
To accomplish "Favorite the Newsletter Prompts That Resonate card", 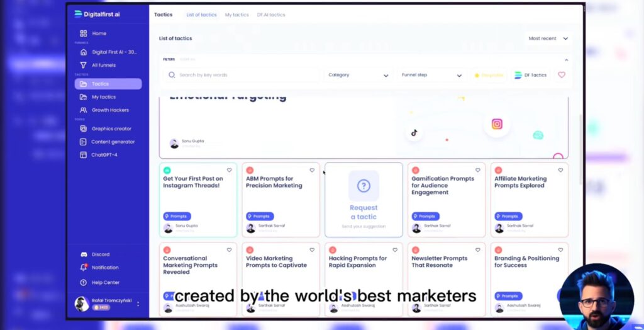I will point(478,250).
